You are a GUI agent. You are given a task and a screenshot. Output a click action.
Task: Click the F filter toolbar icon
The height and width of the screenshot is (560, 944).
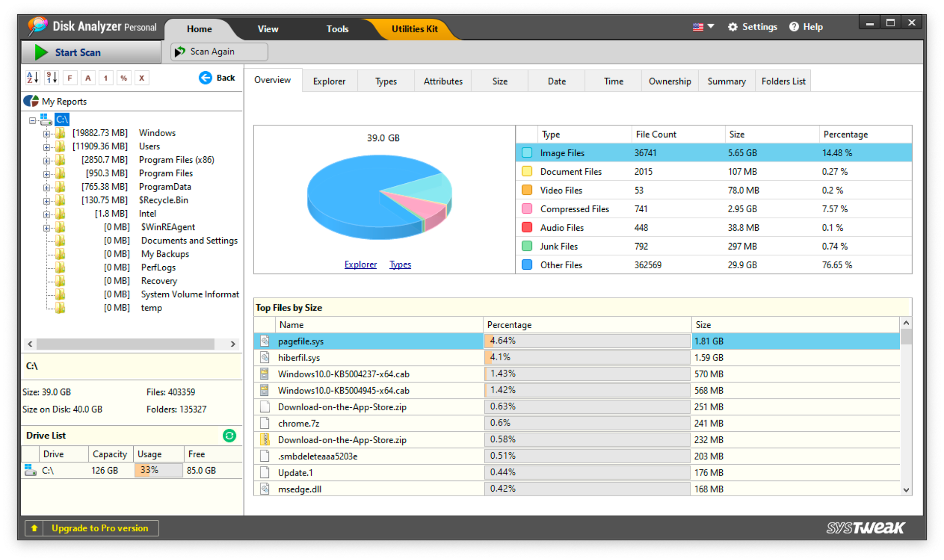70,78
